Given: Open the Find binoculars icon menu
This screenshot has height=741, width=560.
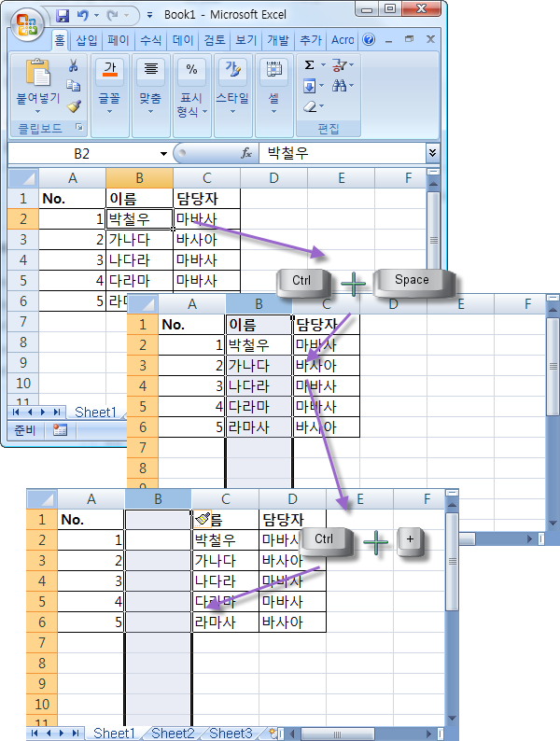Looking at the screenshot, I should [339, 86].
